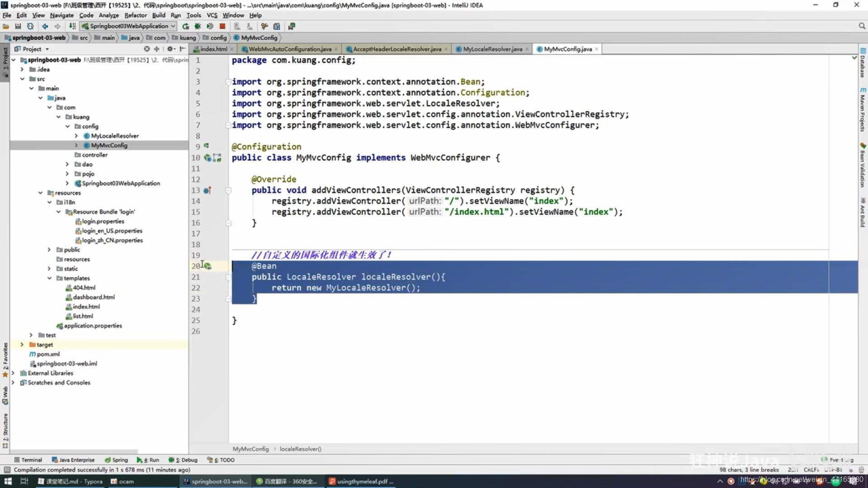Click the search everywhere magnifier

862,26
